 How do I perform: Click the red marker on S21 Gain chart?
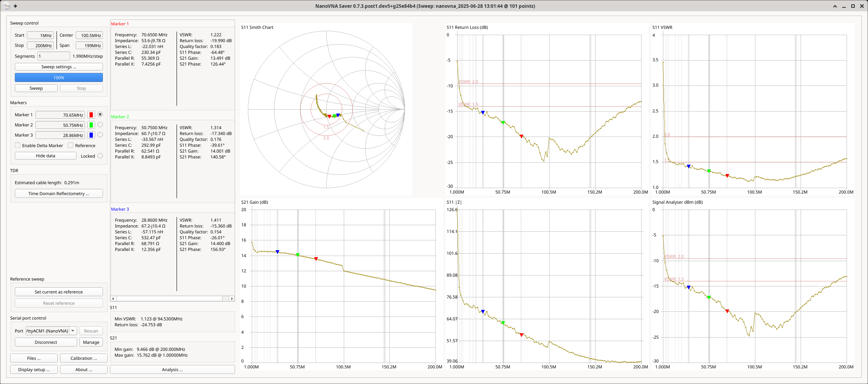(316, 259)
